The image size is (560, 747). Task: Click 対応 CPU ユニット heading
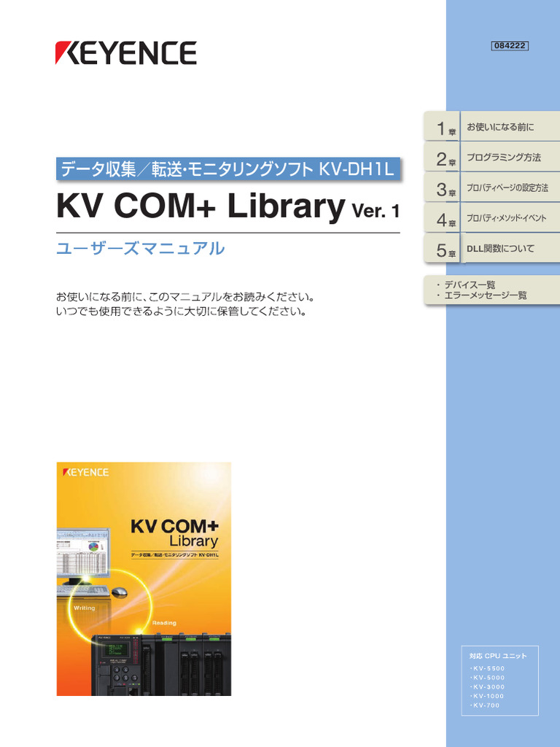pos(498,656)
